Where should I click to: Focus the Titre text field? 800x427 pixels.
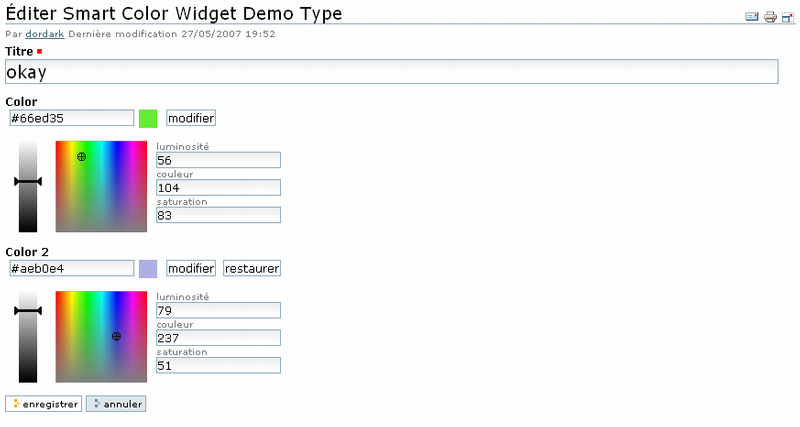[x=391, y=72]
